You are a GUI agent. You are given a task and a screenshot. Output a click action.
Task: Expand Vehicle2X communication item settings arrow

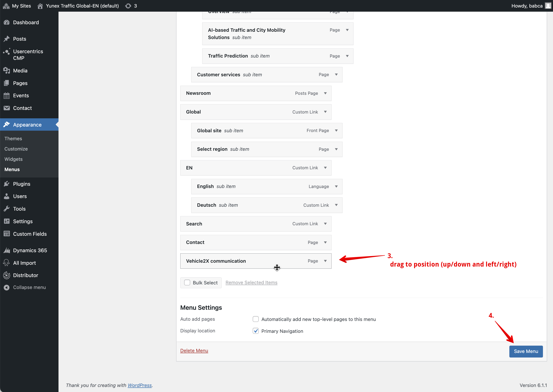[x=325, y=261]
